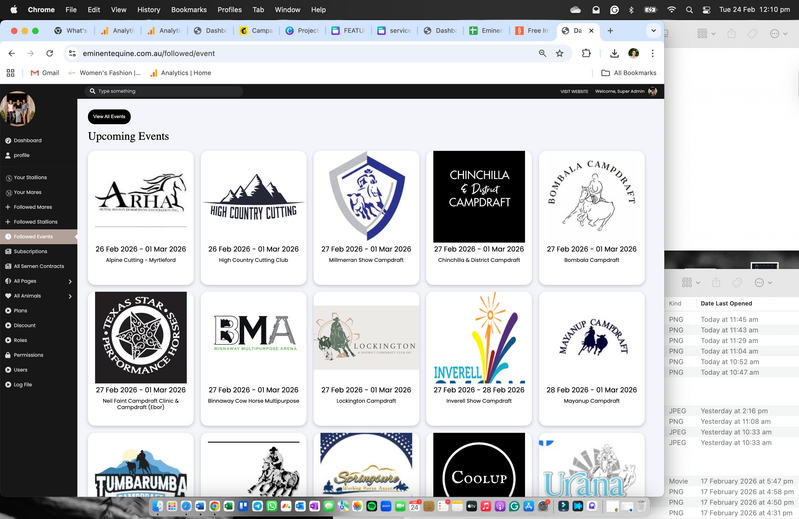
Task: Click the browser back arrow
Action: coord(12,53)
